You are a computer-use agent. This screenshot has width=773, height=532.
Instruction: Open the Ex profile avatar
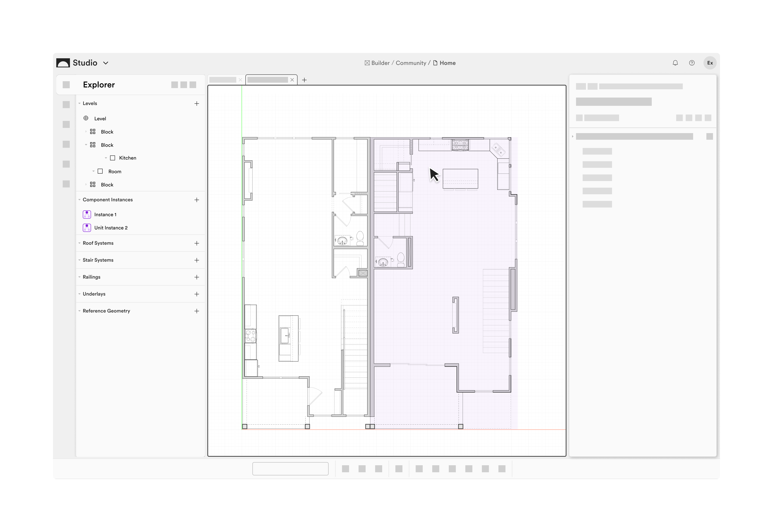710,63
